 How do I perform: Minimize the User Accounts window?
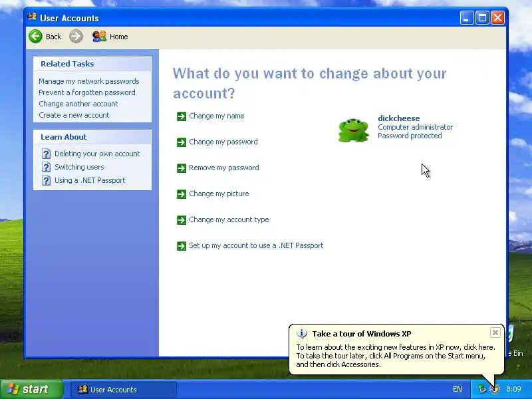467,18
